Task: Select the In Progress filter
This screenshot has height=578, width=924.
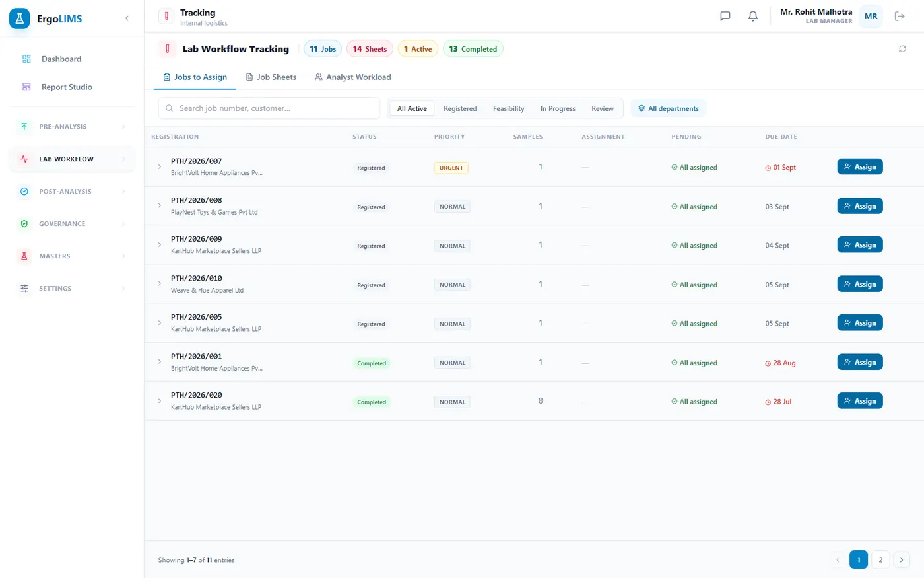Action: point(558,108)
